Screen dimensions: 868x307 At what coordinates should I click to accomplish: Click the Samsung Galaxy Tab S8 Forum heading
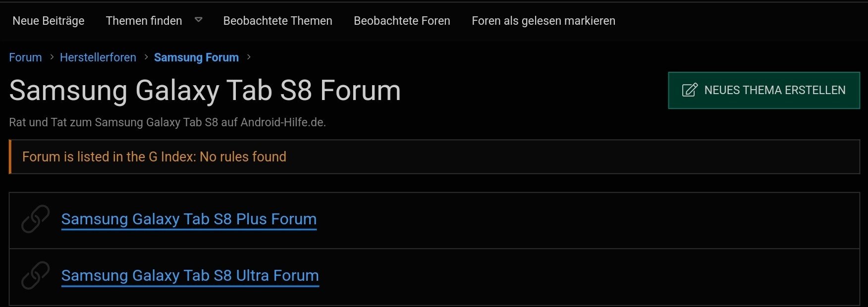pyautogui.click(x=205, y=91)
